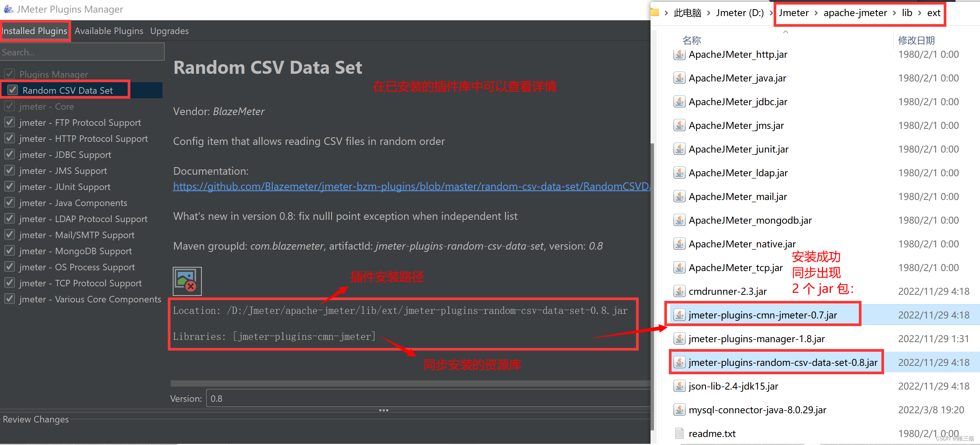Click the jmeter-plugins-random-csv-data-set-0.8.jar file icon
This screenshot has width=980, height=445.
pyautogui.click(x=679, y=363)
